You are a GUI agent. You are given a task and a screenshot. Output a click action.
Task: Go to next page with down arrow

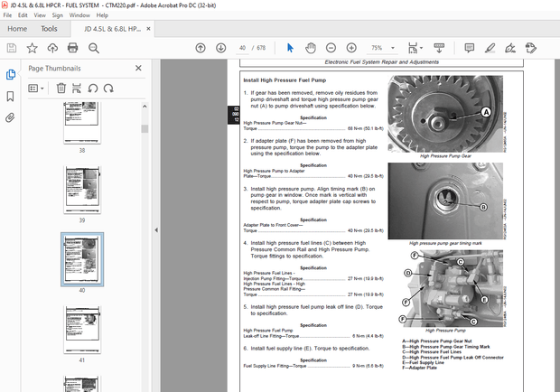220,48
